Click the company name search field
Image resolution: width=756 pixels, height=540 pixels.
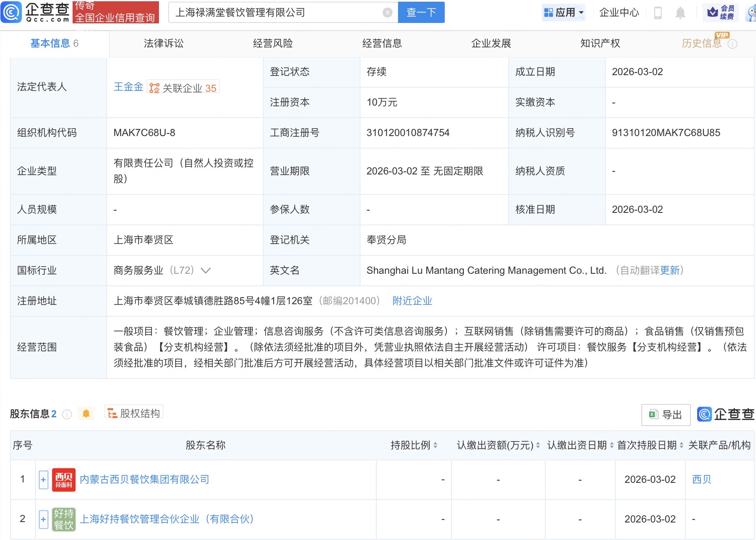click(275, 13)
